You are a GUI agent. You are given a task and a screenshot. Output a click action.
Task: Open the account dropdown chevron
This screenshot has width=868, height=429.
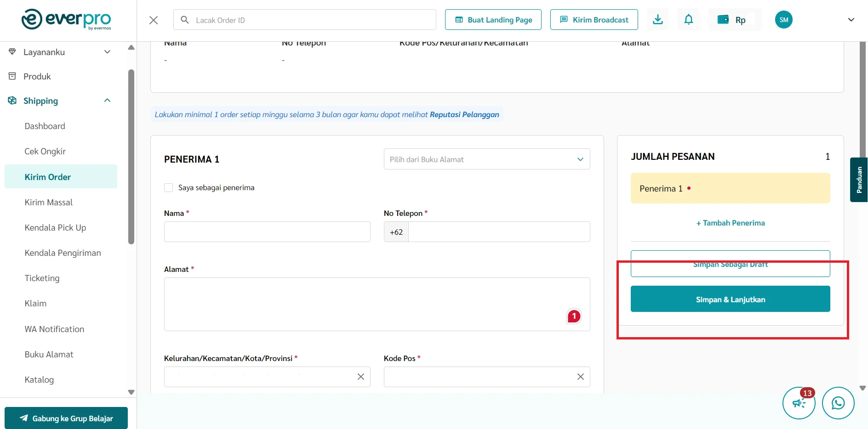point(851,20)
